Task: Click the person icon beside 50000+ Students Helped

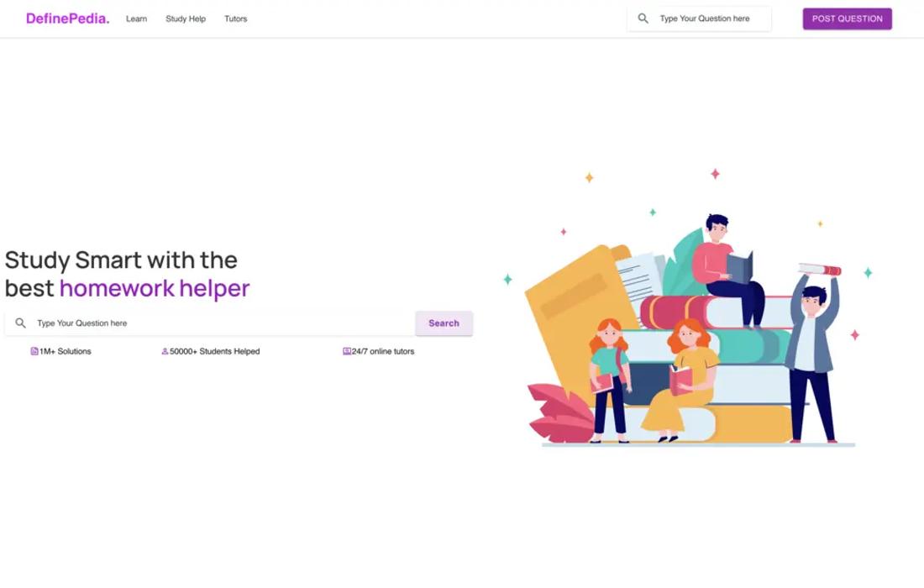Action: 165,351
